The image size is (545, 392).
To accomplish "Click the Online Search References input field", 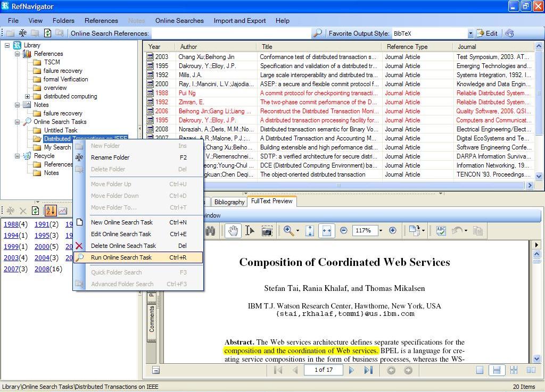I will pyautogui.click(x=230, y=34).
